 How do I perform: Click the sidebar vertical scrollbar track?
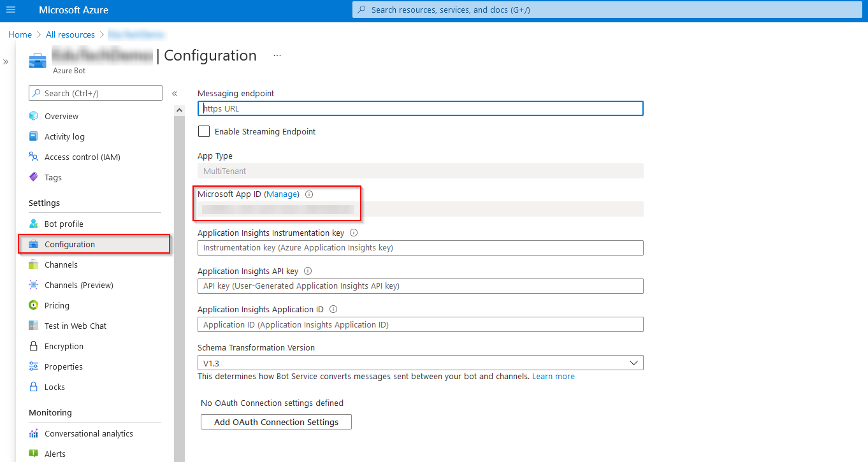pyautogui.click(x=179, y=289)
